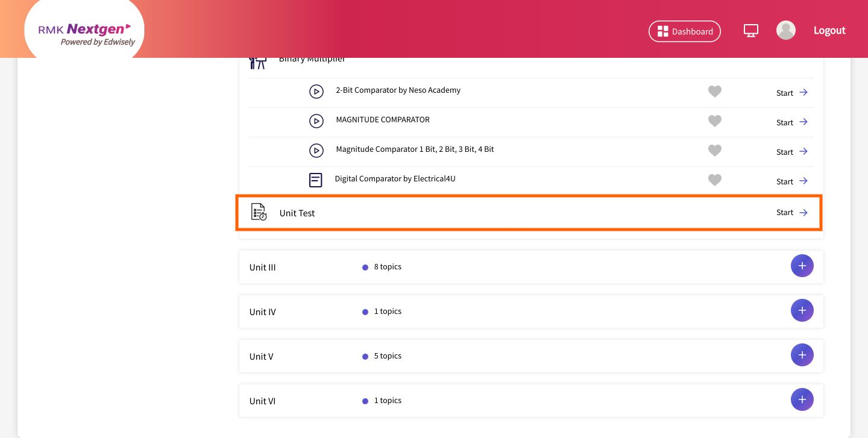The height and width of the screenshot is (438, 868).
Task: Favorite Digital Comparator by Electrical4U
Action: pos(714,180)
